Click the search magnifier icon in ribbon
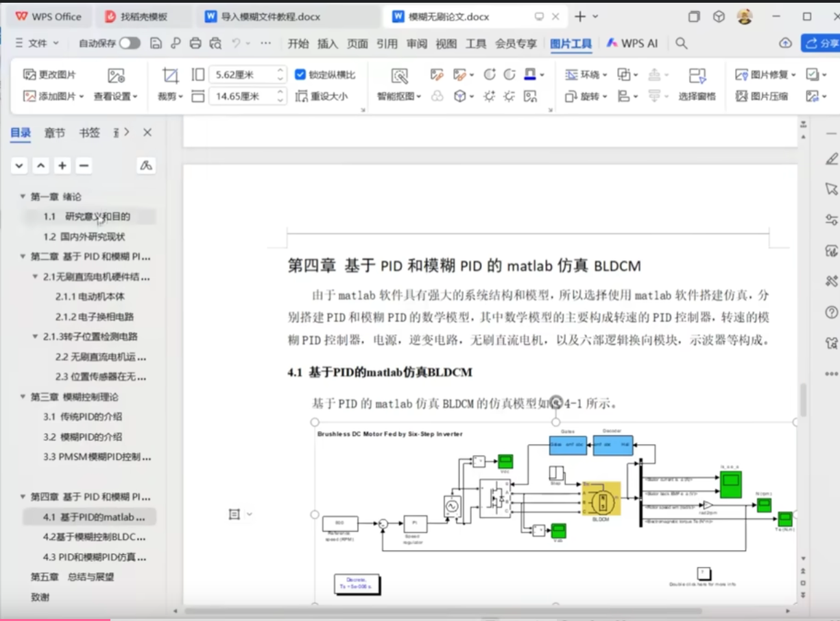The image size is (840, 621). coord(681,43)
